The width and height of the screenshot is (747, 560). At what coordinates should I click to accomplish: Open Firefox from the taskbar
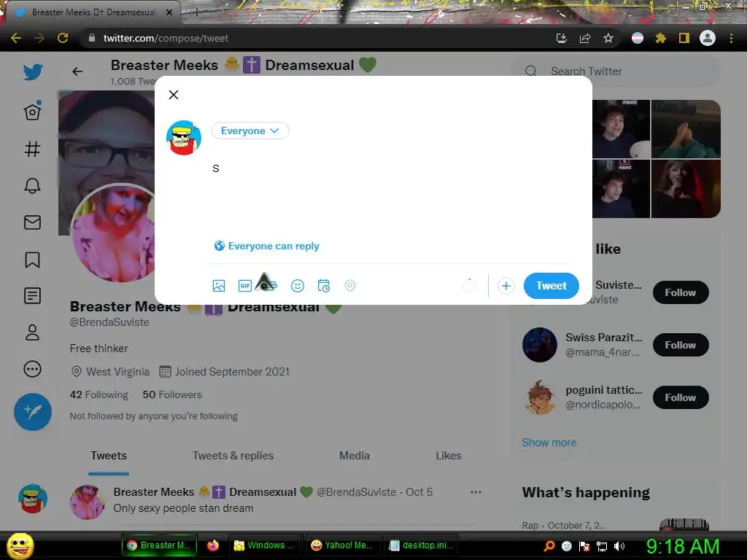(212, 545)
